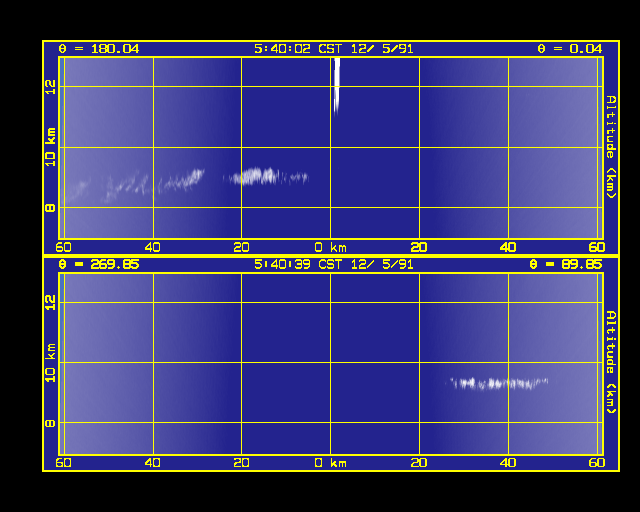
Task: Click the 5:40:39 CST 12/ 5/91 timestamp
Action: click(x=333, y=265)
